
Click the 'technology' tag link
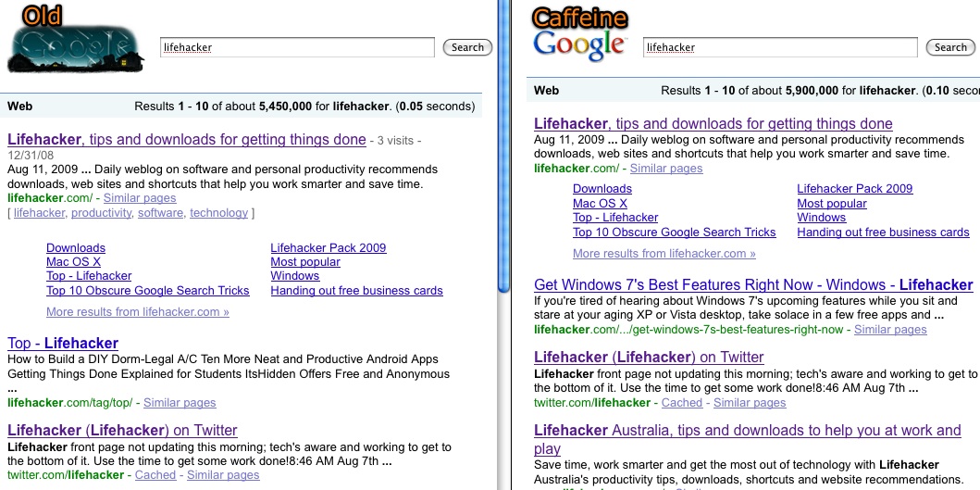coord(218,213)
